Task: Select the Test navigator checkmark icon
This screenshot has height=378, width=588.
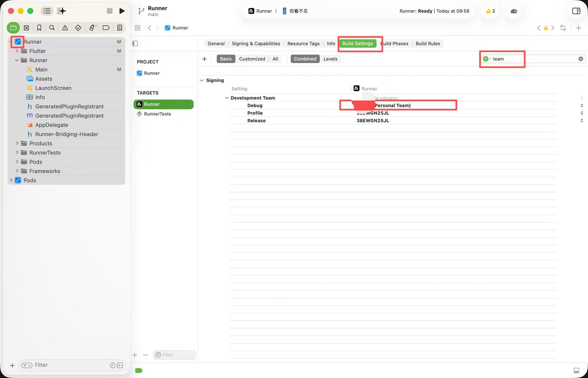Action: (x=78, y=27)
